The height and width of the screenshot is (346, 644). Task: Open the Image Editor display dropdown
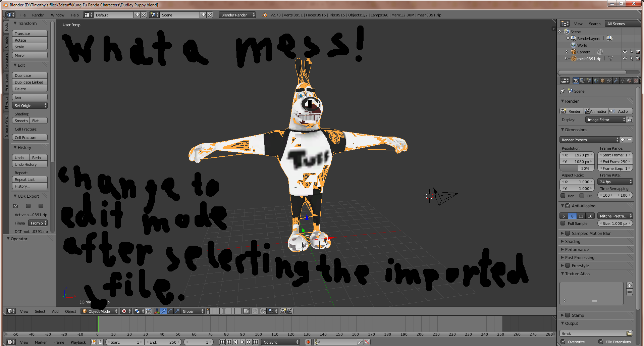click(606, 119)
